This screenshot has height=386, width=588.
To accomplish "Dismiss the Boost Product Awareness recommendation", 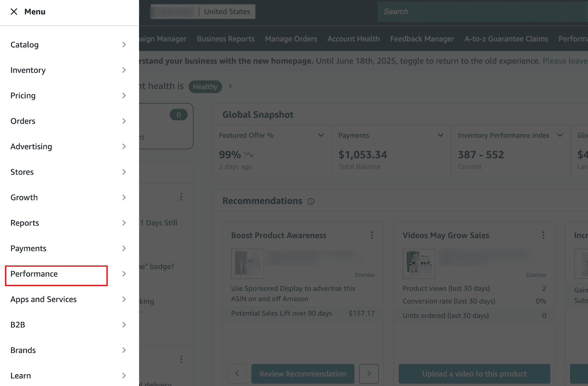I will coord(365,275).
